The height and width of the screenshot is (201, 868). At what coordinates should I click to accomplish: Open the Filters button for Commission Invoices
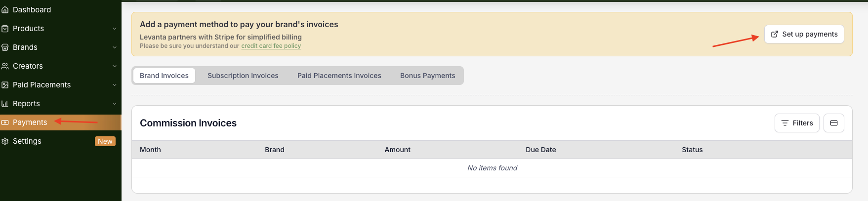[797, 123]
